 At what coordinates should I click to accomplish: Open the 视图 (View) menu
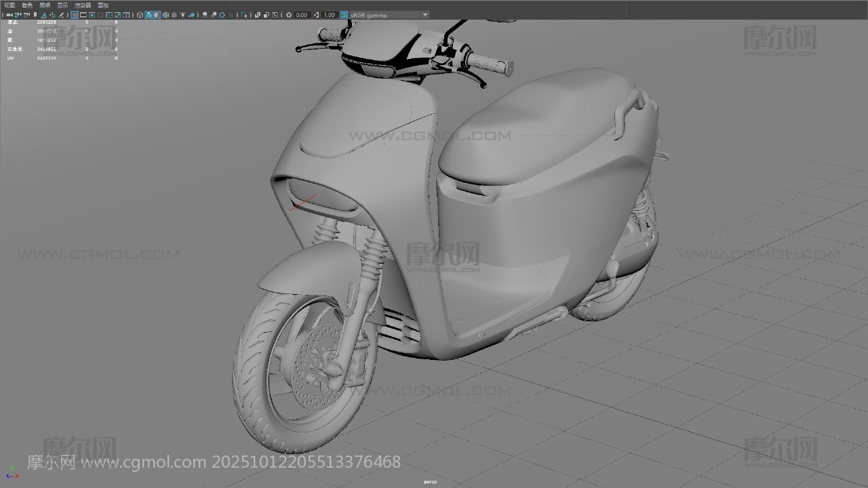tap(9, 5)
